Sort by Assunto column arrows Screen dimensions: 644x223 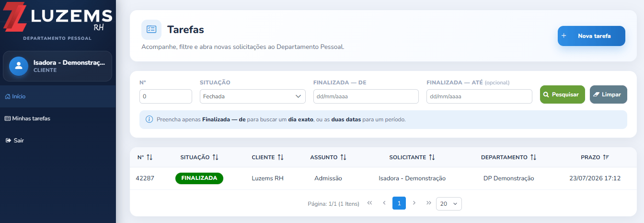pyautogui.click(x=343, y=157)
